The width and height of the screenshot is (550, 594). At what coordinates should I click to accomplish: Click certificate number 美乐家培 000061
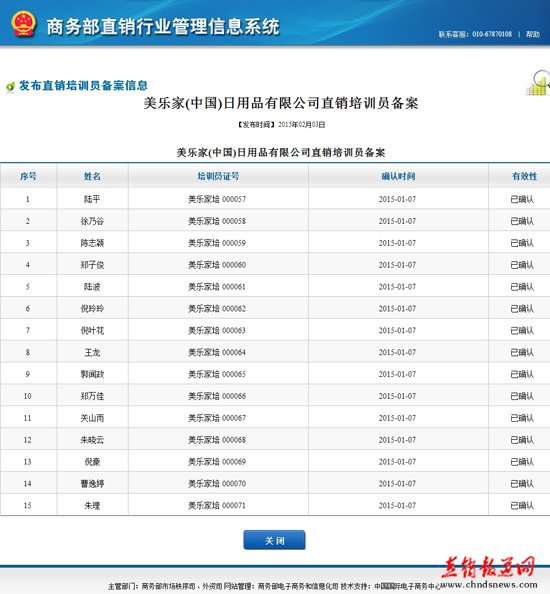pos(217,287)
